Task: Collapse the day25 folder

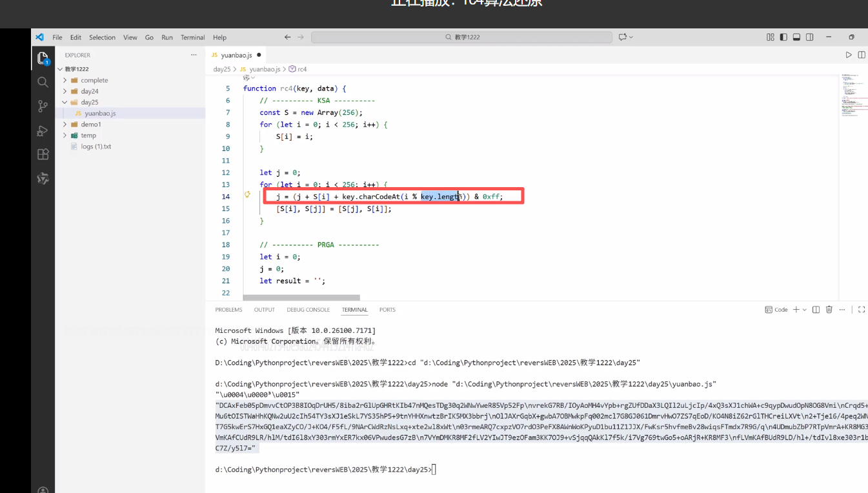Action: pyautogui.click(x=65, y=102)
